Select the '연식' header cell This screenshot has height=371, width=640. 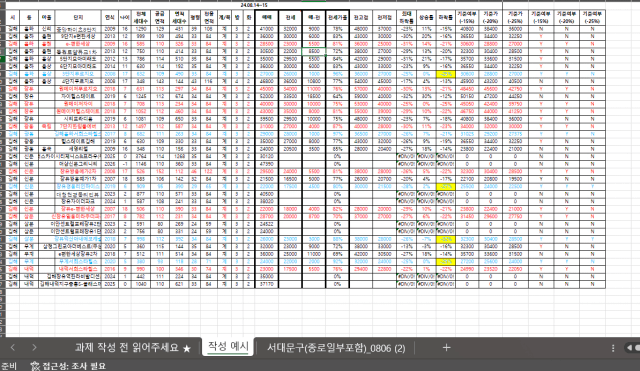(x=110, y=18)
